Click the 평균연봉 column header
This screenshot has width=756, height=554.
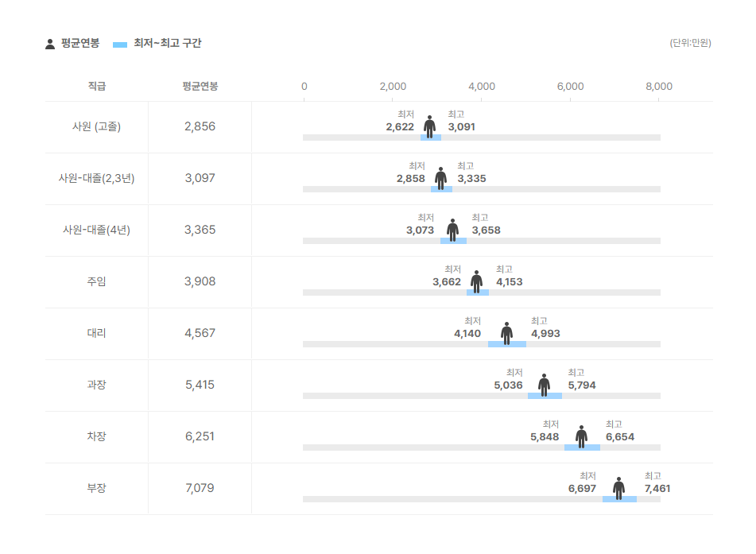200,87
